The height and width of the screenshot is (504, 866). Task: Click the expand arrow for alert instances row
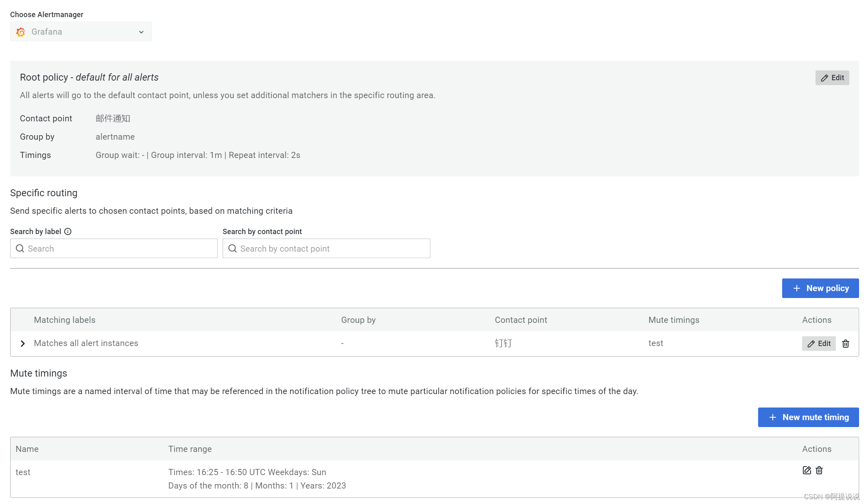point(23,343)
